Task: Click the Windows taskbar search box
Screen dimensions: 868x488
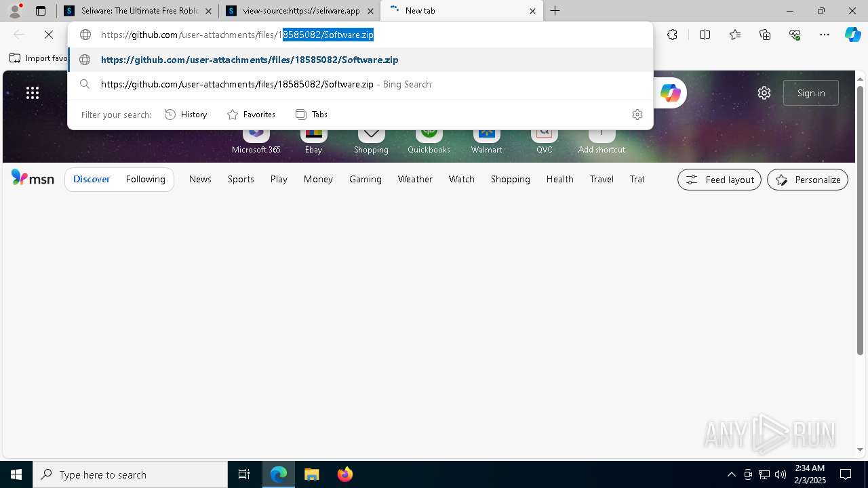Action: point(130,474)
